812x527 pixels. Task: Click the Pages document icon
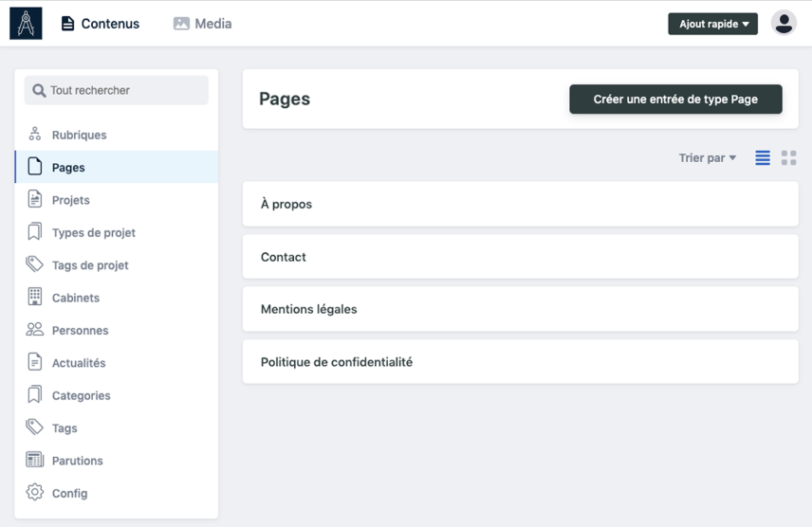point(35,167)
